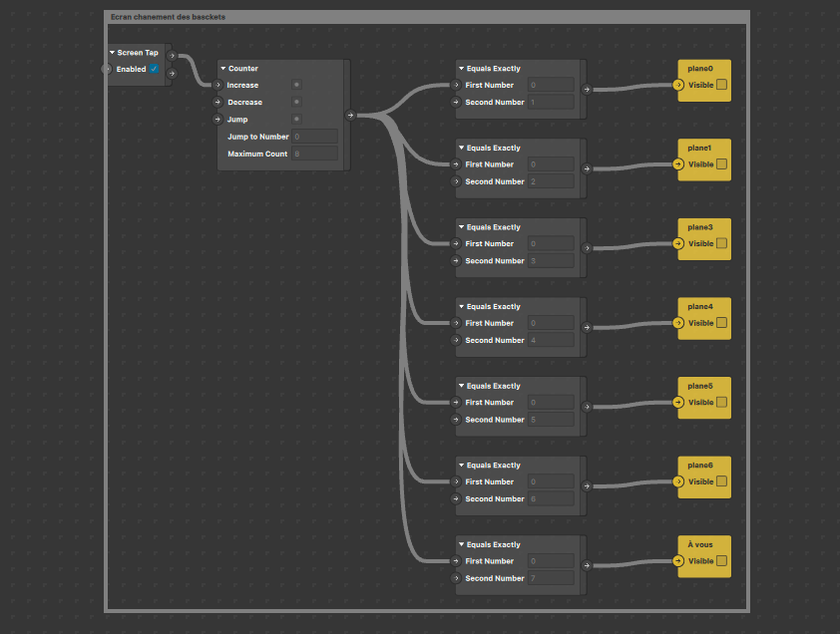The height and width of the screenshot is (634, 840).
Task: Click Second Number port of Equals Exactly for plane0
Action: [456, 102]
